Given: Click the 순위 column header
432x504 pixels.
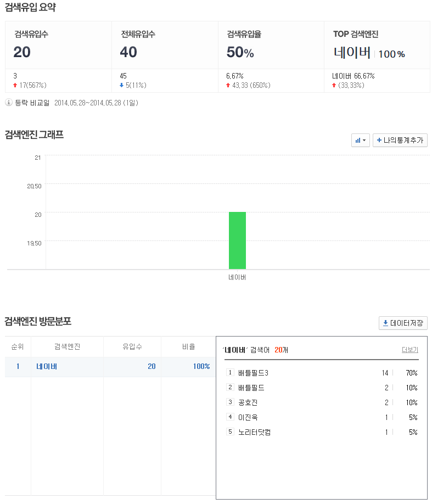Looking at the screenshot, I should pos(18,347).
